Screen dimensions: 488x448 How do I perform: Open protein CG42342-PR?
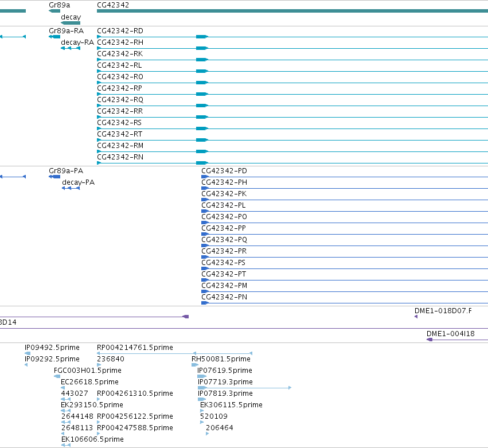point(224,251)
